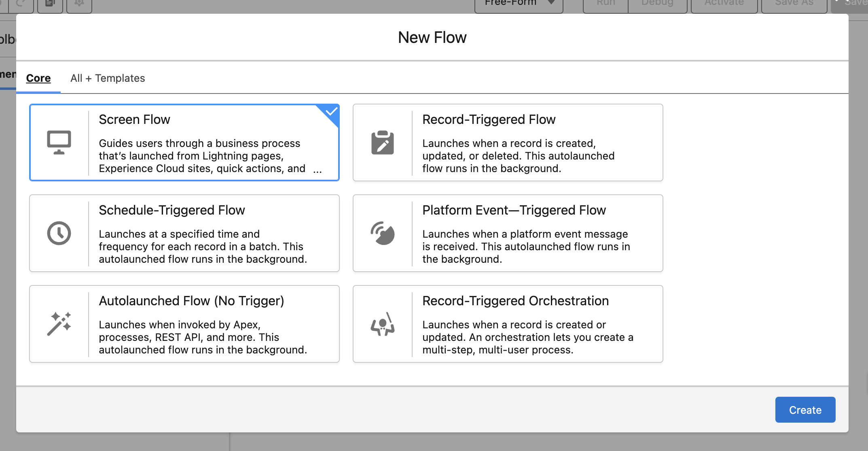The width and height of the screenshot is (868, 451).
Task: Switch to All + Templates tab
Action: coord(108,78)
